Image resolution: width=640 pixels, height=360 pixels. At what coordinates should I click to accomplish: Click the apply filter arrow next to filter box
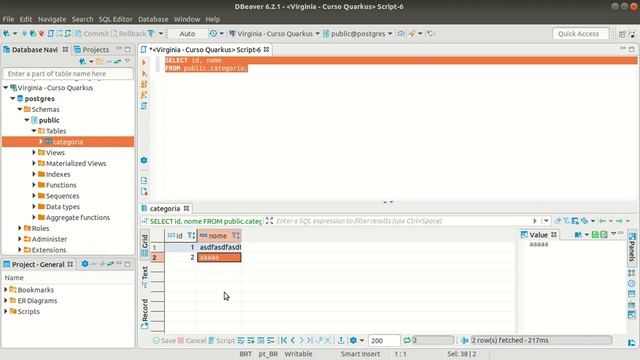pos(535,221)
